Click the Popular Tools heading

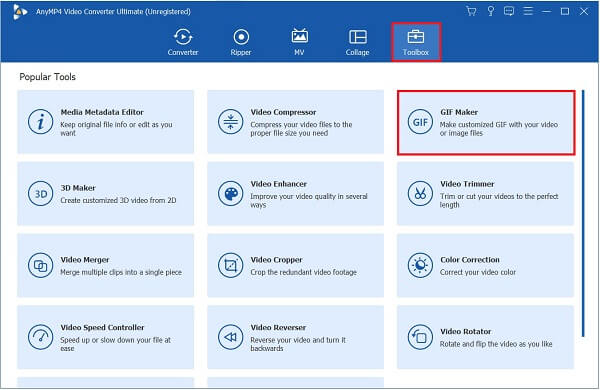tap(47, 77)
